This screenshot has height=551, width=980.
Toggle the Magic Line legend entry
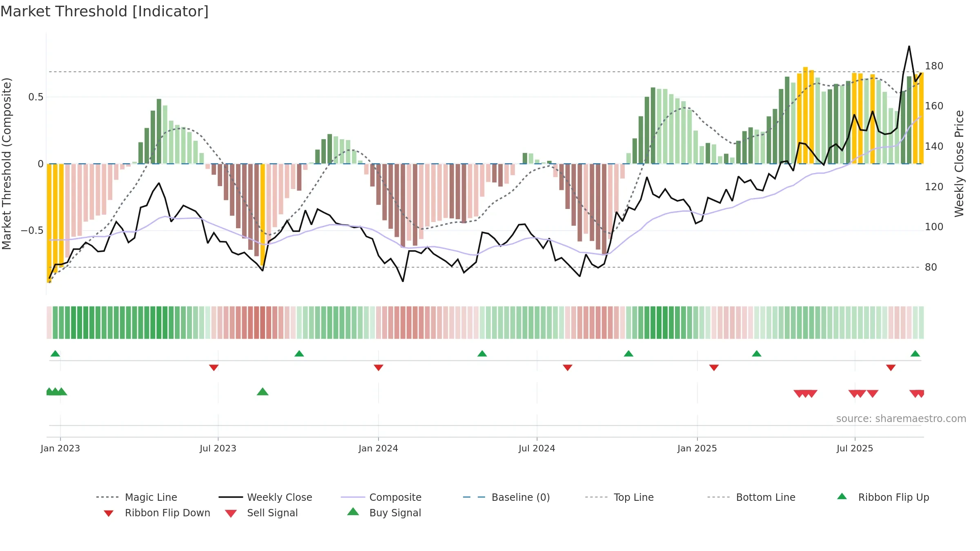click(x=137, y=497)
